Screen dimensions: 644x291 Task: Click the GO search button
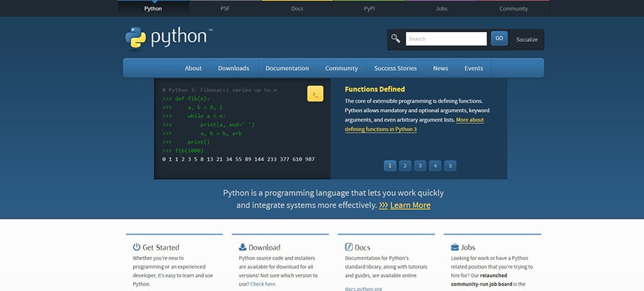(499, 38)
